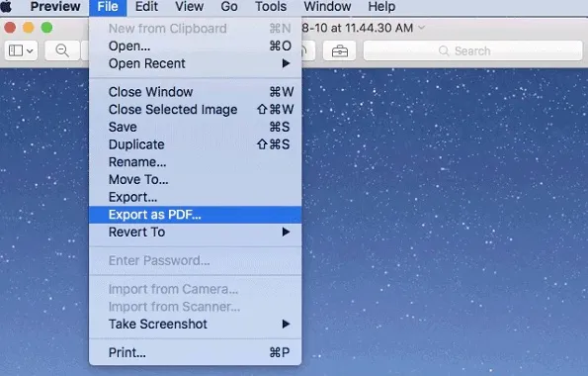Open the Tools menu
588x376 pixels.
[271, 6]
